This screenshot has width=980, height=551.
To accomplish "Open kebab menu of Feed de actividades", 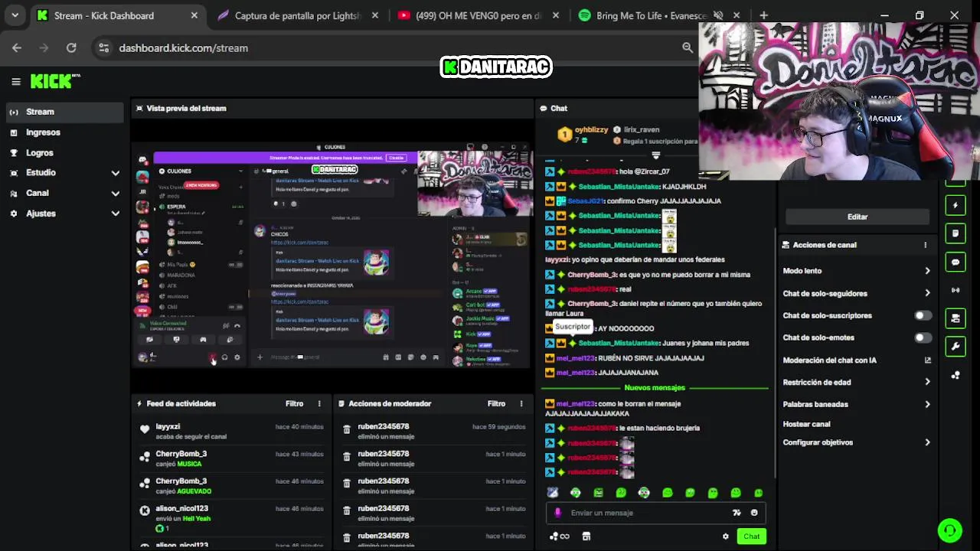I will tap(319, 403).
